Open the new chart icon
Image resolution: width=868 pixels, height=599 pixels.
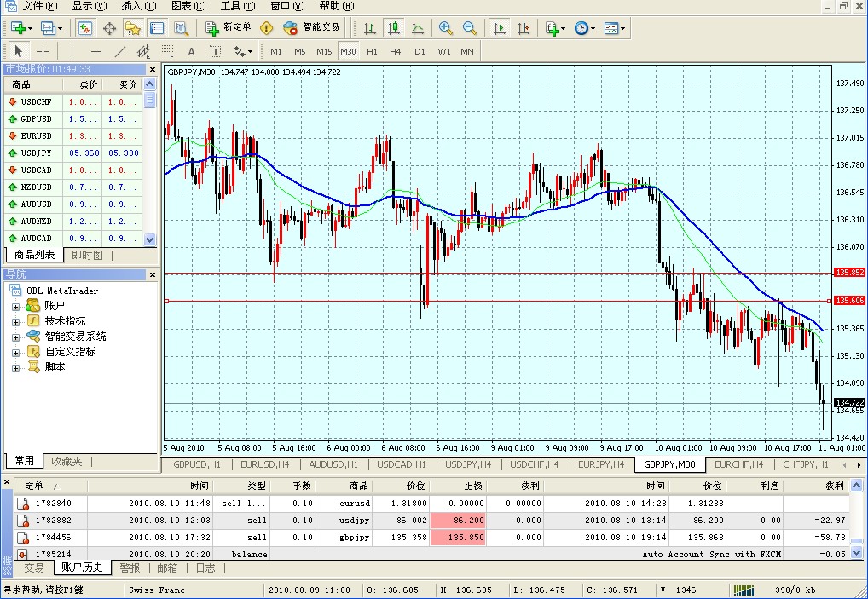pyautogui.click(x=21, y=27)
